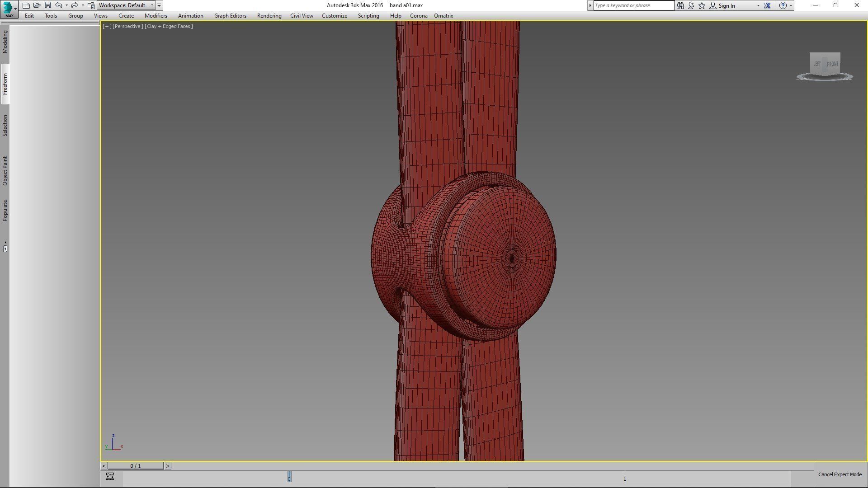This screenshot has width=868, height=488.
Task: Step time slider forward with right arrow
Action: (167, 466)
